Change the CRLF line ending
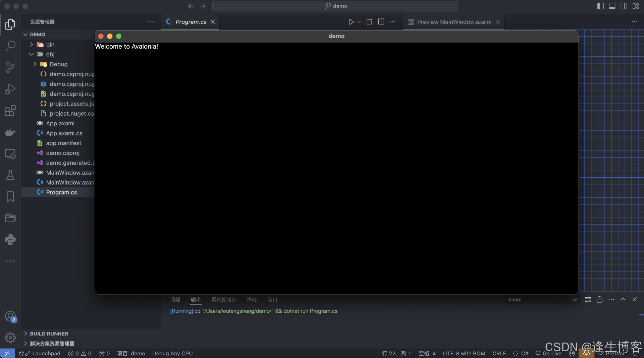644x358 pixels. (x=499, y=354)
